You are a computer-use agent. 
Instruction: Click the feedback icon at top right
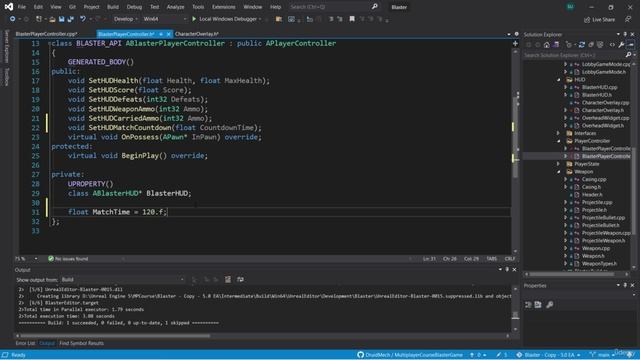tap(628, 20)
